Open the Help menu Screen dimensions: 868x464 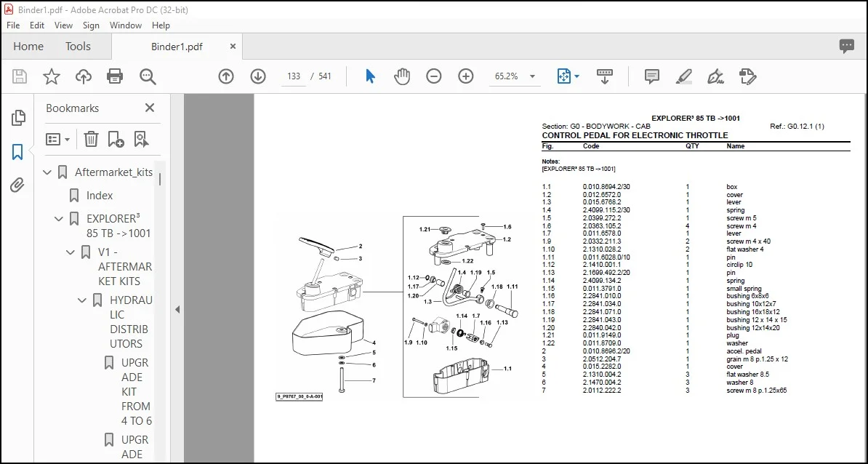coord(161,25)
